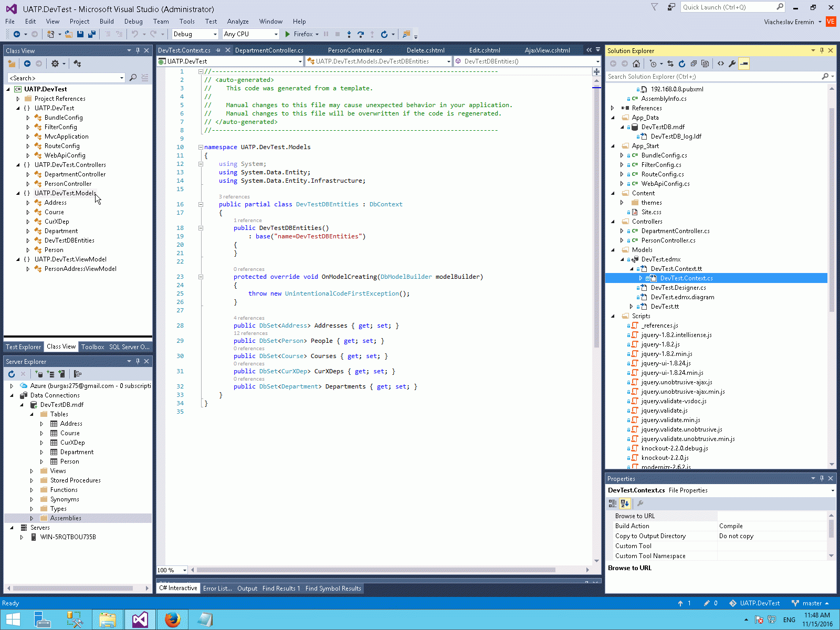Click Collapse All in Solution Explorer
Image resolution: width=840 pixels, height=630 pixels.
point(694,64)
